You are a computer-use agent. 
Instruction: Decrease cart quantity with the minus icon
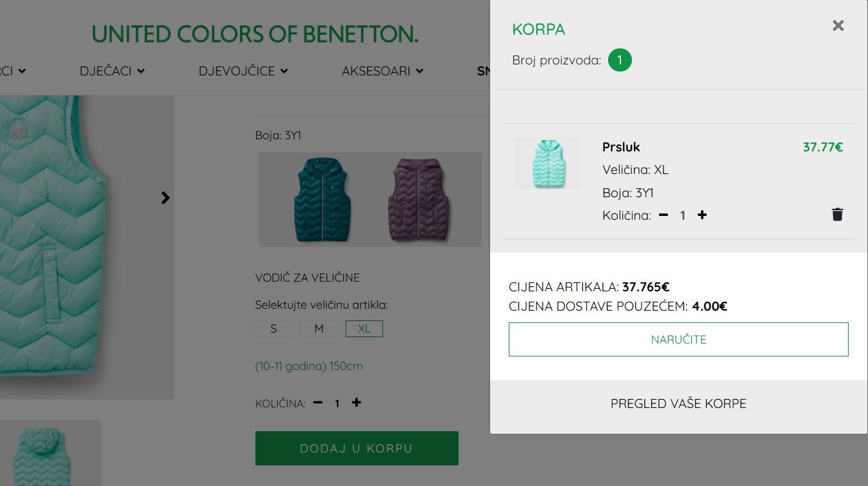pos(663,215)
